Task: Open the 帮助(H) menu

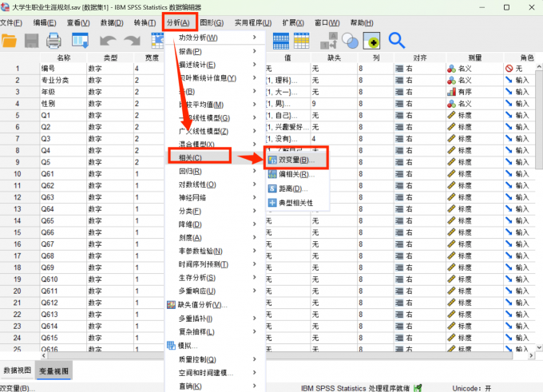Action: [x=362, y=23]
